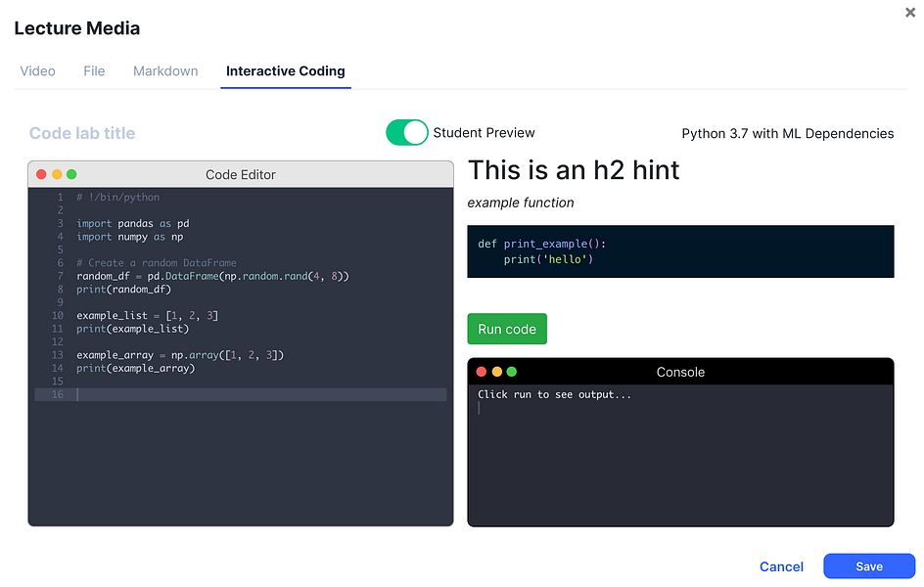Click the red dot in Code Editor titlebar
This screenshot has height=587, width=924.
point(41,174)
